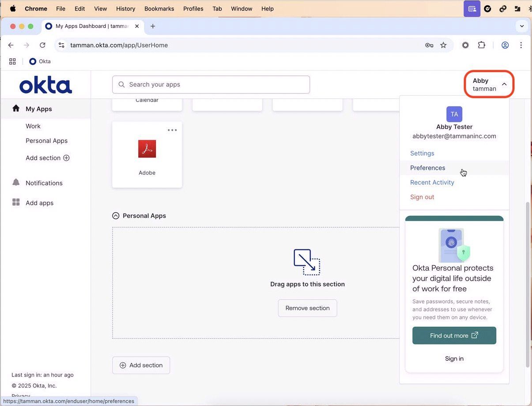Screen dimensions: 532x406
Task: Click the Okta logo in sidebar
Action: 45,85
